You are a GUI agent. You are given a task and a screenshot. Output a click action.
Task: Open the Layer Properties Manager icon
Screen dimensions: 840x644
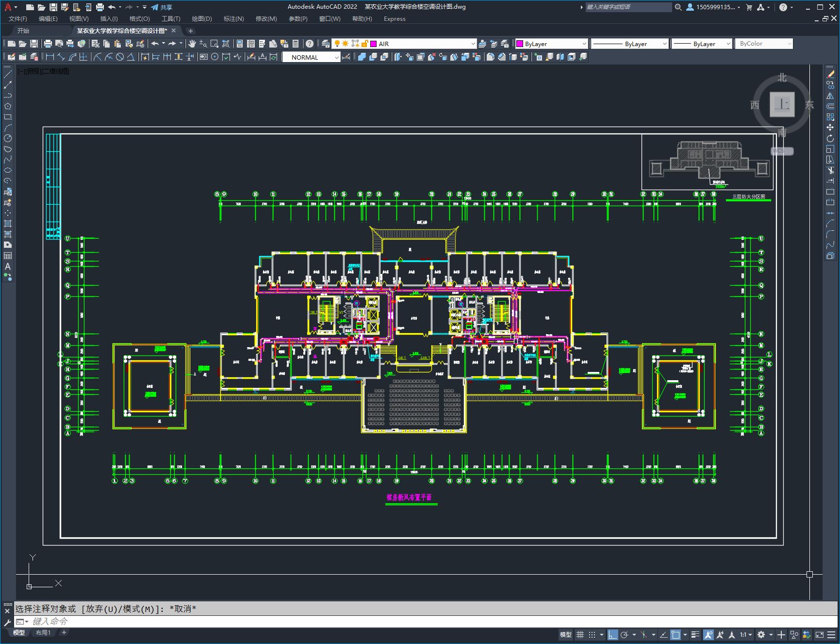pos(326,44)
